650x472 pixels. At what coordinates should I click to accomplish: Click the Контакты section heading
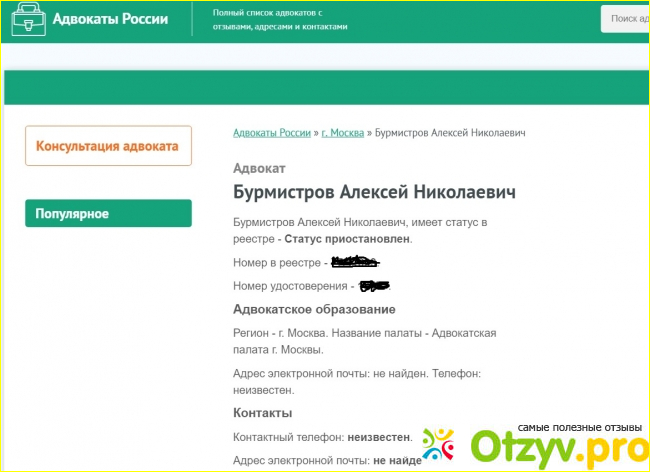(262, 412)
